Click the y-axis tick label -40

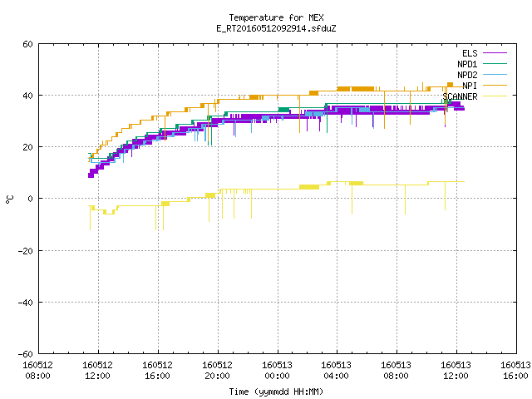26,303
